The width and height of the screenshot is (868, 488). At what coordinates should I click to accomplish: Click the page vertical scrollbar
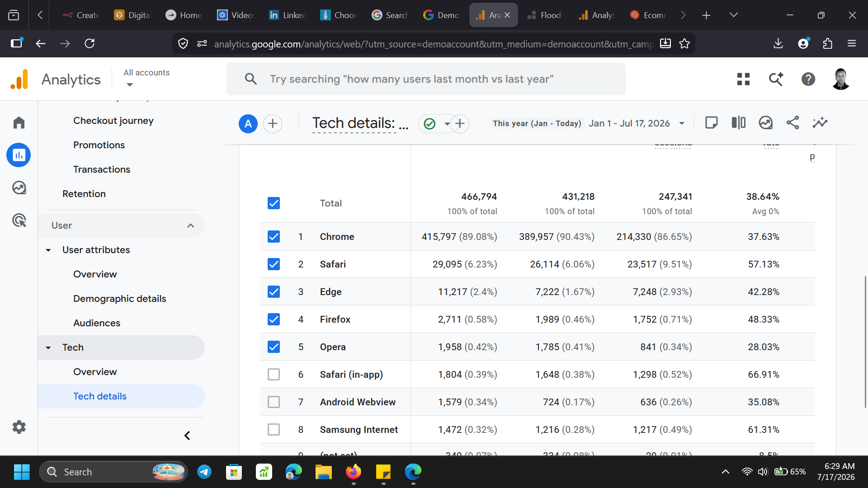[865, 341]
